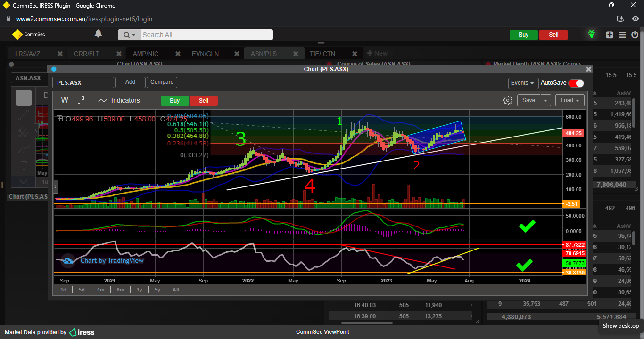Screen dimensions: 644x339
Task: Click the add widget plus icon
Action: click(610, 34)
